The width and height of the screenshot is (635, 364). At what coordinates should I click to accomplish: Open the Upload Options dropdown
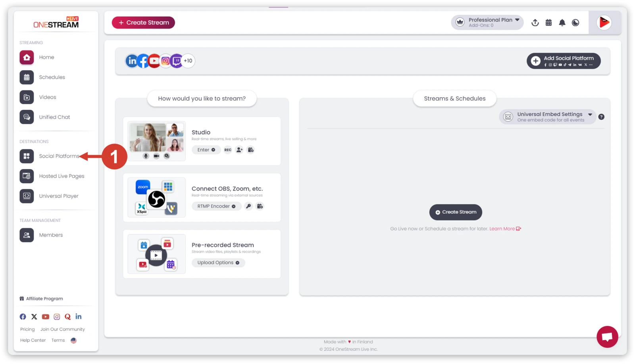pos(218,263)
